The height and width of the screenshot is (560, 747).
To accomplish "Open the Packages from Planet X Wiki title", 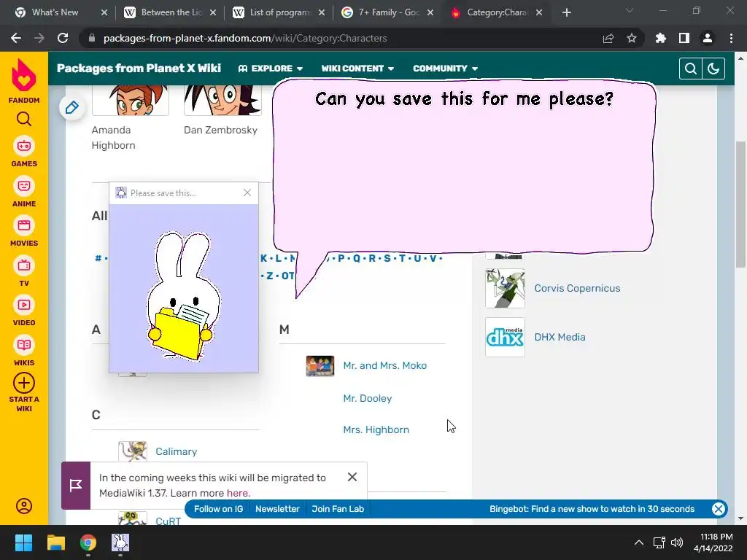I will point(139,68).
